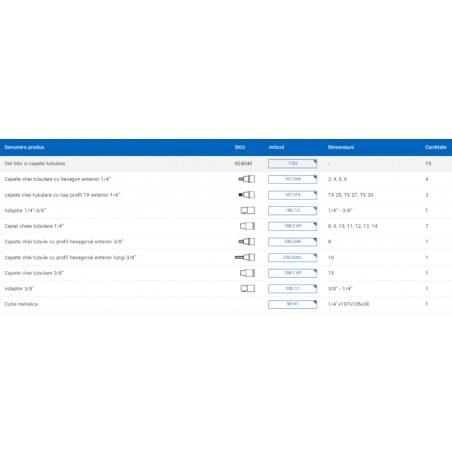Image resolution: width=452 pixels, height=452 pixels.
Task: Click the Adaptor 1/4"-3/8" icon
Action: (x=248, y=210)
